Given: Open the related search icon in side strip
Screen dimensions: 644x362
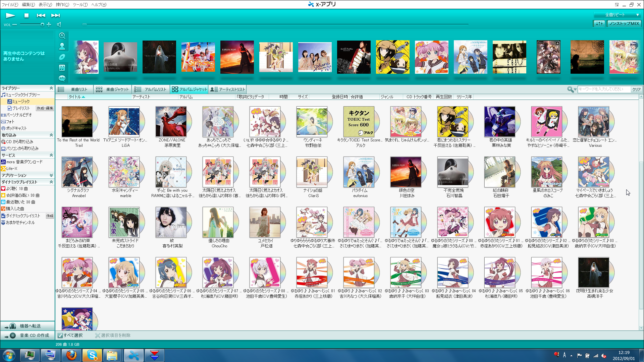Looking at the screenshot, I should pos(62,36).
